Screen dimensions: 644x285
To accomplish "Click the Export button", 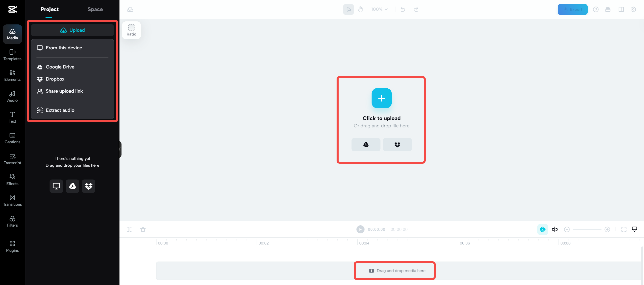I will tap(573, 9).
